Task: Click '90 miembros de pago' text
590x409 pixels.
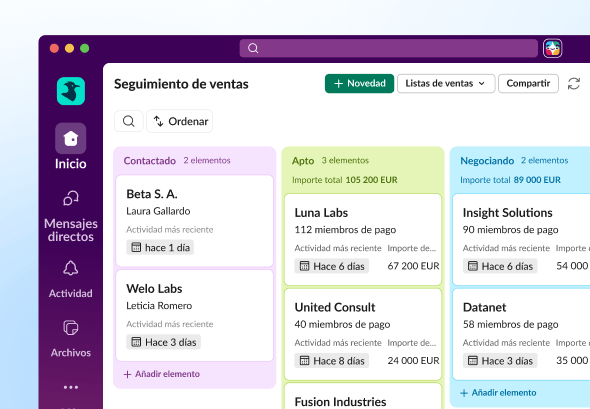Action: (511, 230)
